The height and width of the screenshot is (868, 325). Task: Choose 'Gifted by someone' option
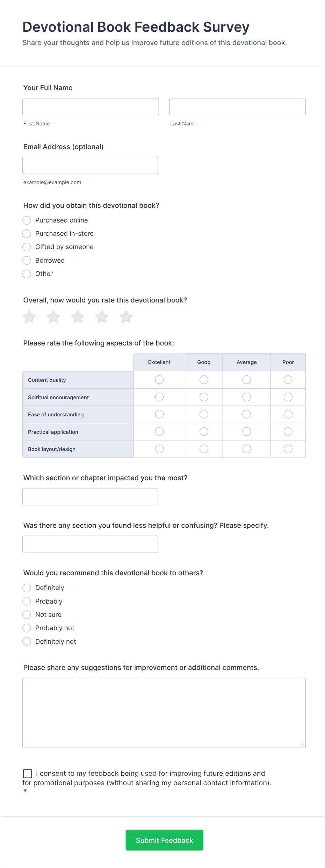tap(27, 247)
